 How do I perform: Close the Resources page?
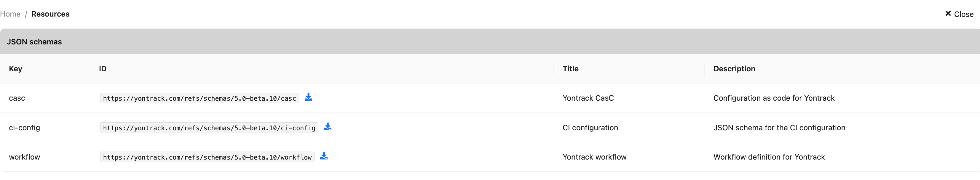959,14
